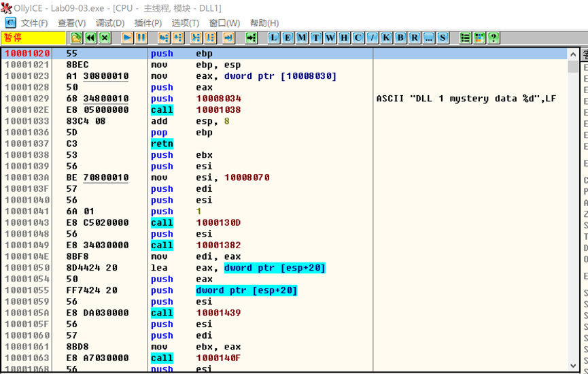Show Handles window with H button

click(x=344, y=37)
